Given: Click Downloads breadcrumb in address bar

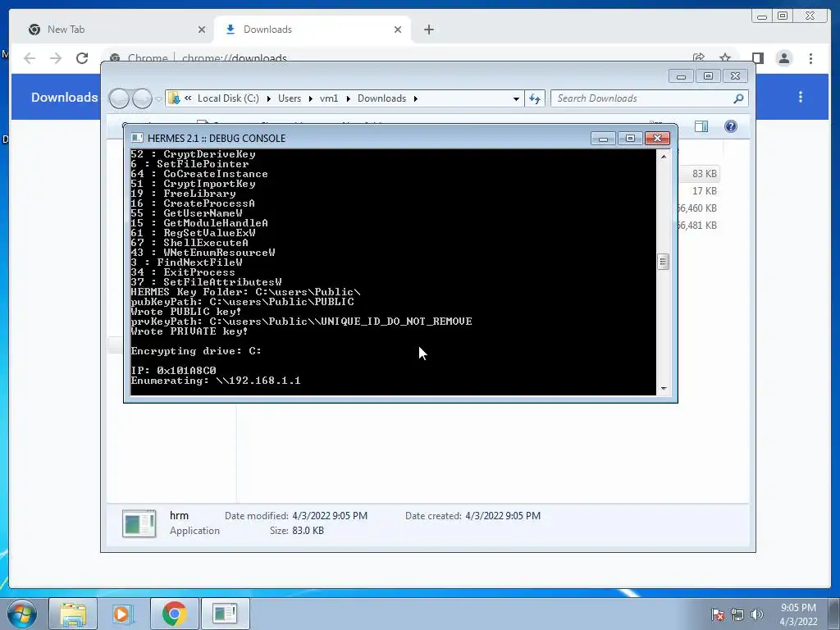Looking at the screenshot, I should coord(382,98).
